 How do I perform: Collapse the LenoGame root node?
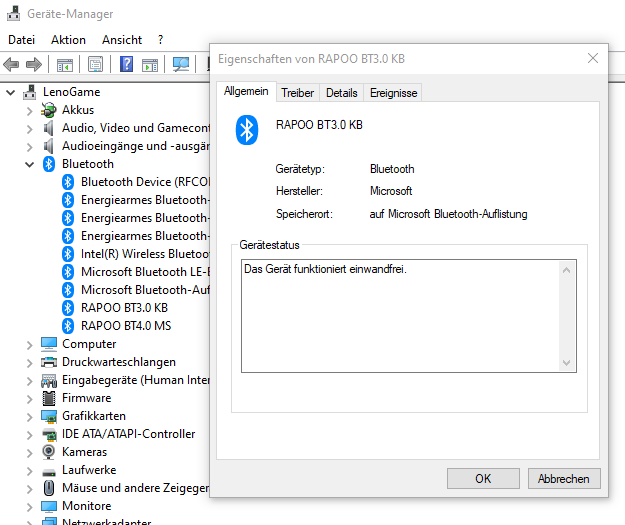(11, 93)
